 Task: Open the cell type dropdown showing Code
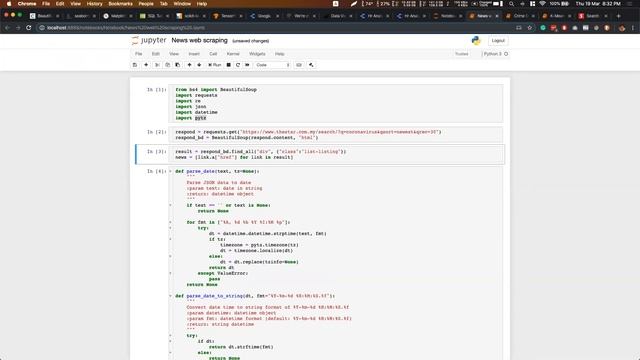[x=273, y=65]
